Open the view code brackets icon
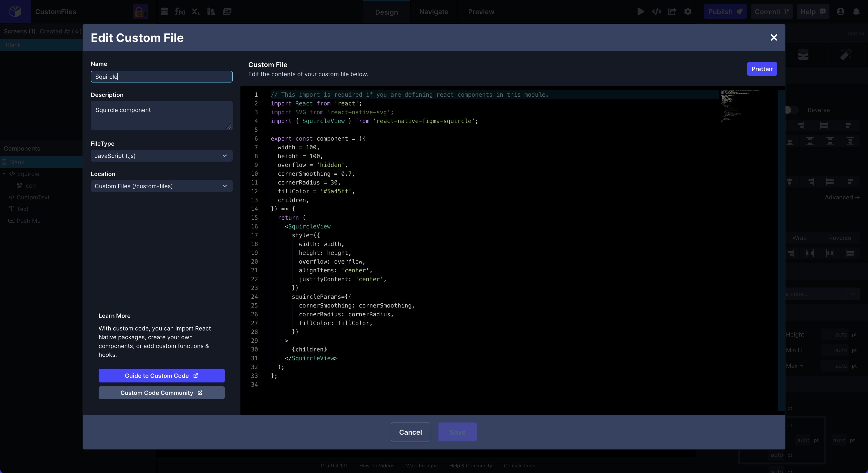The width and height of the screenshot is (868, 473). tap(656, 12)
